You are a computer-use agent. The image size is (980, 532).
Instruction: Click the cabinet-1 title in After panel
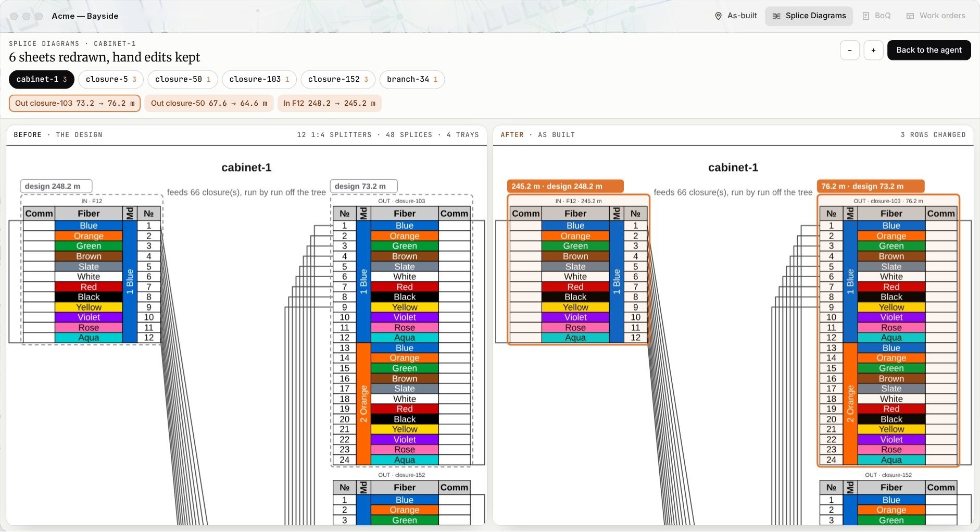pyautogui.click(x=733, y=167)
